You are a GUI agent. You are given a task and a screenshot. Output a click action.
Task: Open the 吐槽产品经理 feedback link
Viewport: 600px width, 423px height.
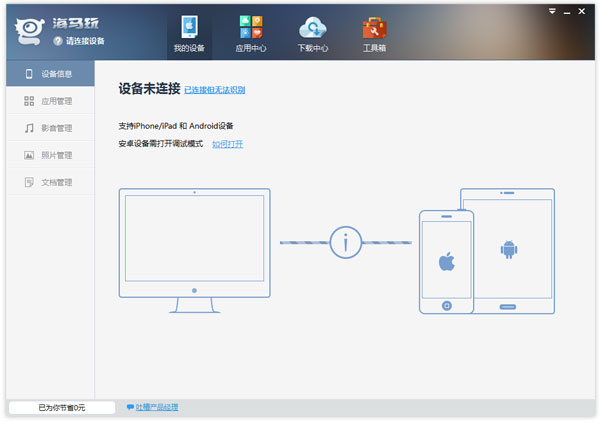pyautogui.click(x=157, y=407)
